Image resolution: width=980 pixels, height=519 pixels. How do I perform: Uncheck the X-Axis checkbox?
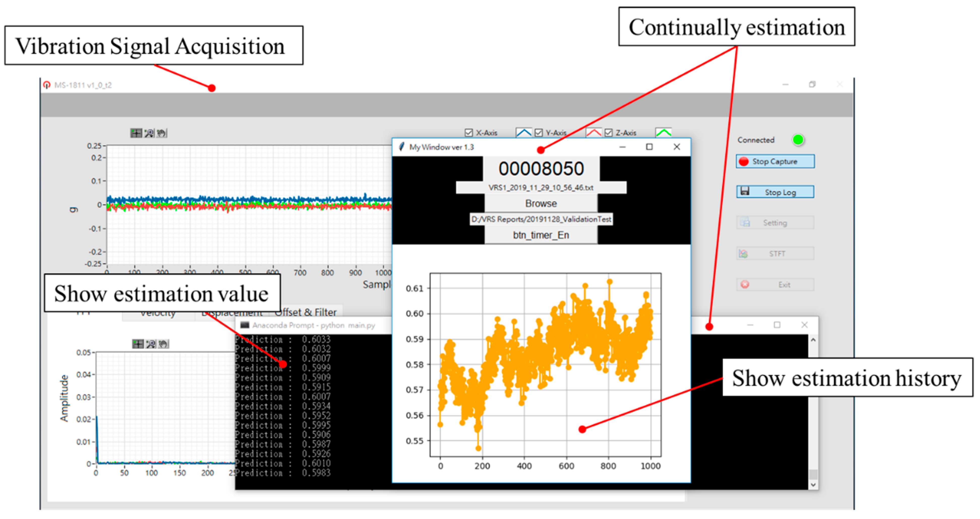tap(469, 133)
